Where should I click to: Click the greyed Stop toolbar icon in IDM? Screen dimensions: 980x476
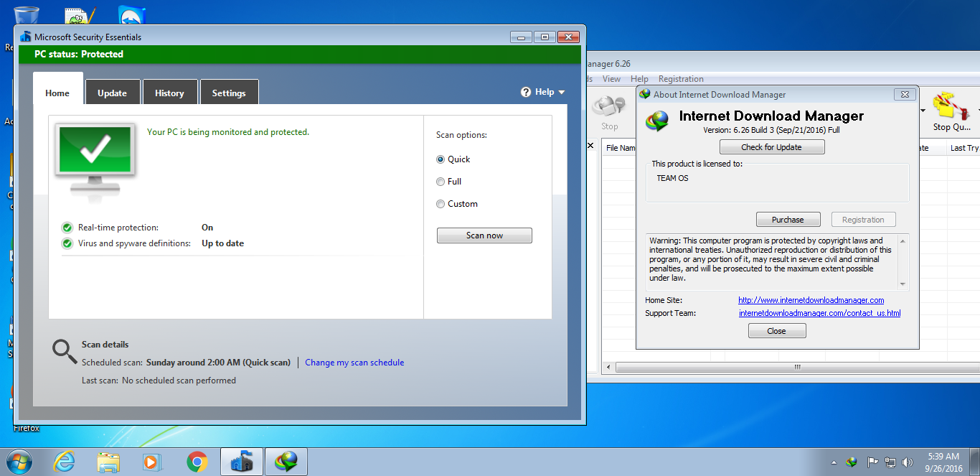(609, 113)
